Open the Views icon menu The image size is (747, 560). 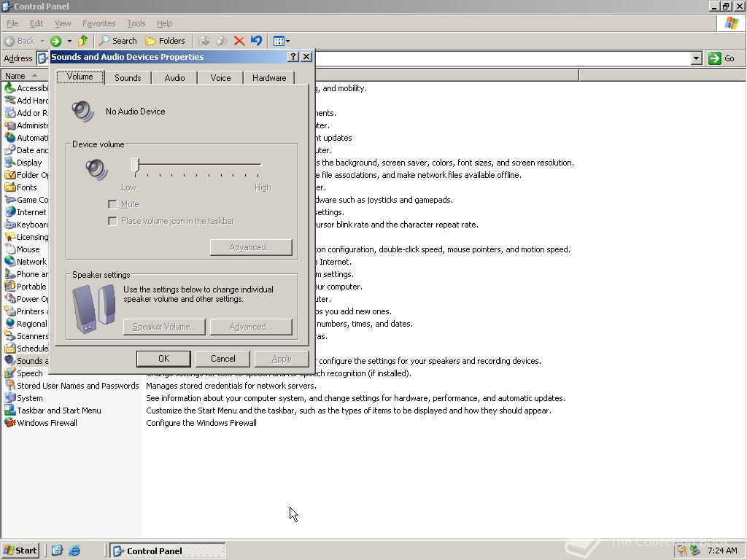point(281,41)
